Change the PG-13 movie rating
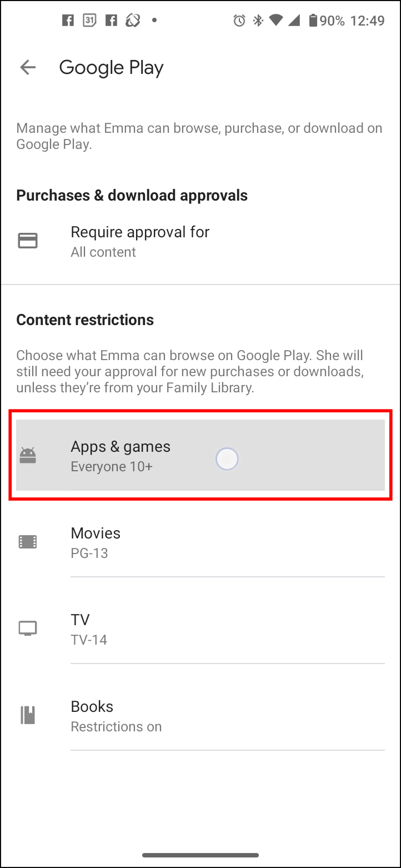The image size is (401, 868). 89,553
